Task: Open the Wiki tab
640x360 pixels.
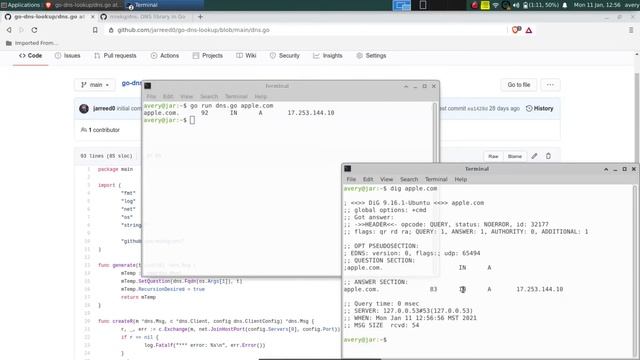Action: tap(246, 56)
